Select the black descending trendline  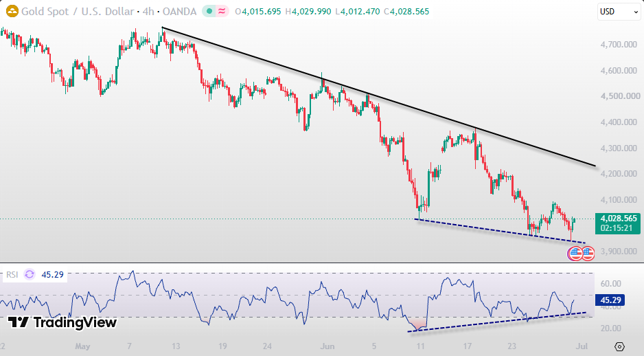378,97
